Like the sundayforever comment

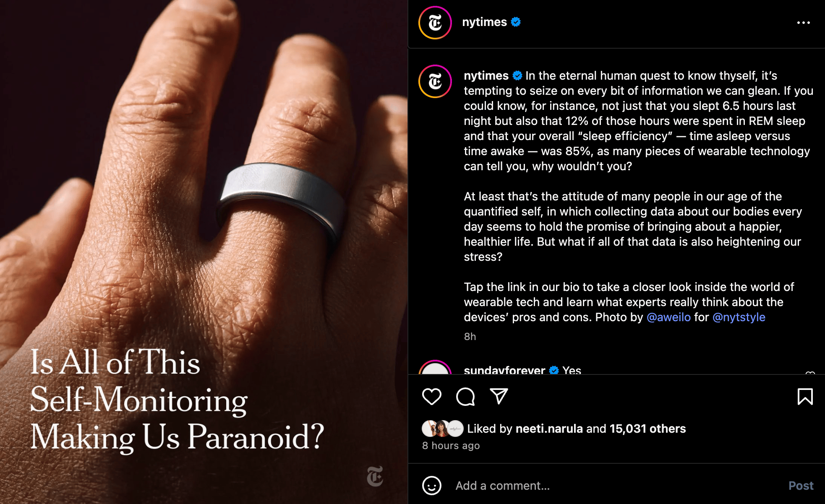(x=810, y=372)
